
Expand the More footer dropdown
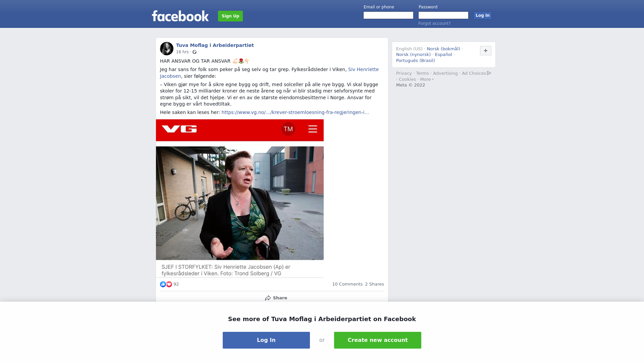pyautogui.click(x=427, y=79)
